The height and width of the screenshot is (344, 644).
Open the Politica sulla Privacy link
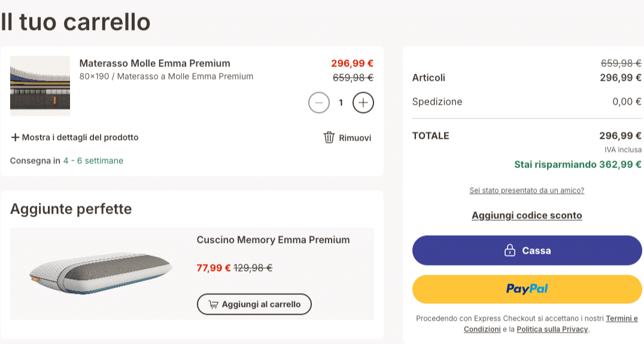552,329
